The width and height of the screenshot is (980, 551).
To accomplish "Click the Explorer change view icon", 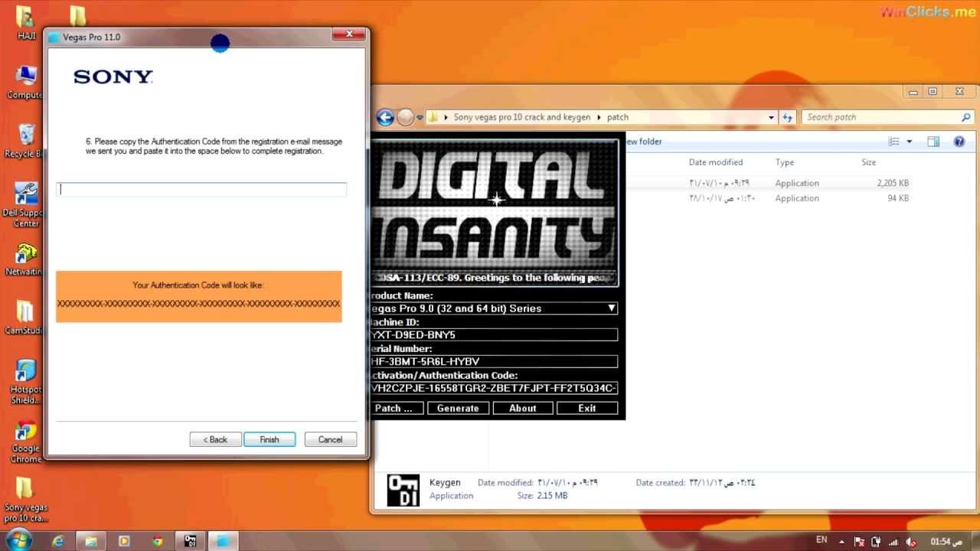I will [x=893, y=142].
